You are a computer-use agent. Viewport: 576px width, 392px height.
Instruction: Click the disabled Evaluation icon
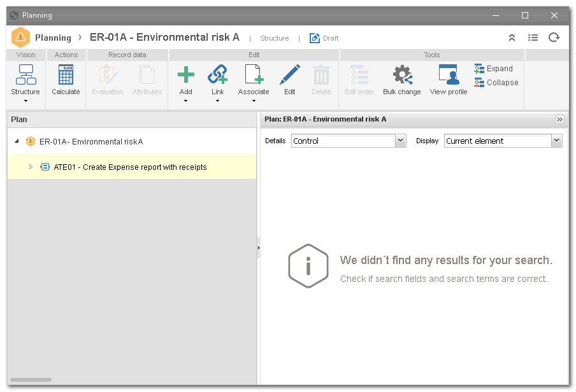click(x=108, y=75)
